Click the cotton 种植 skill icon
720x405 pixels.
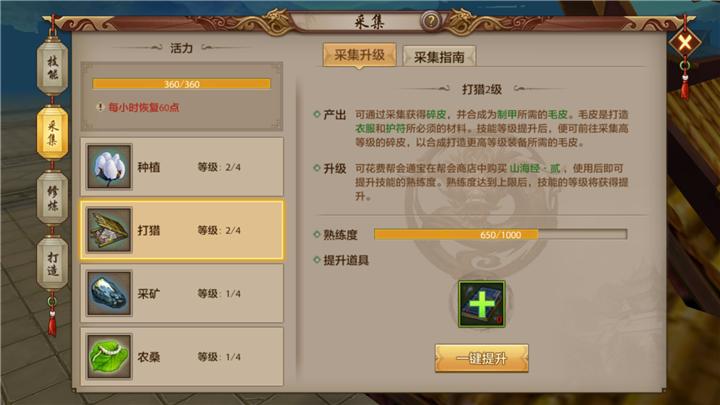pos(109,167)
